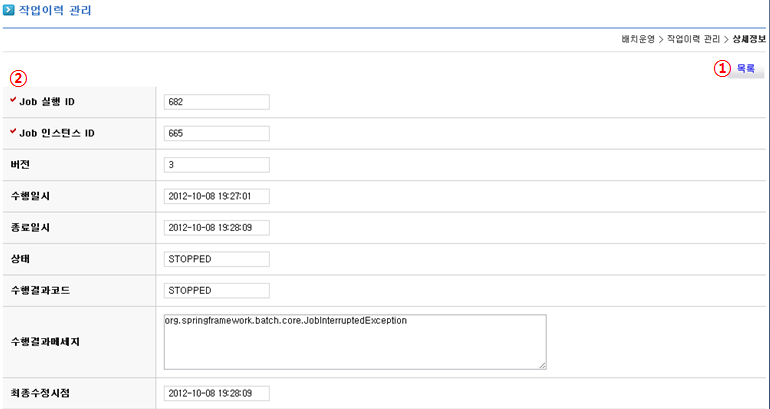Select 상세정보 in the breadcrumb
The image size is (770, 409).
click(x=748, y=39)
